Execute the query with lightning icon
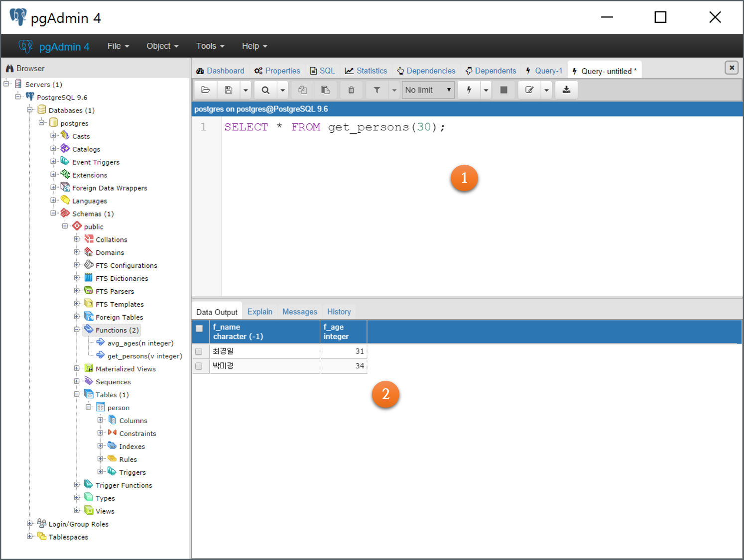The width and height of the screenshot is (744, 560). coord(469,90)
